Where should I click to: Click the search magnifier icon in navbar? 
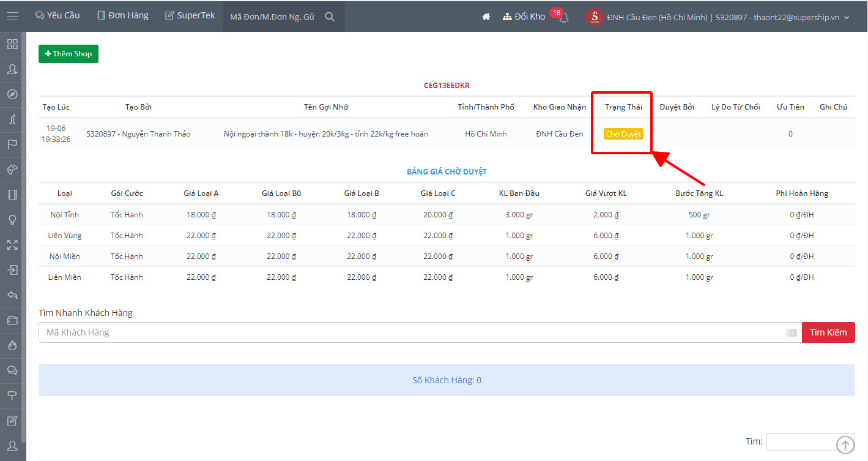point(330,17)
